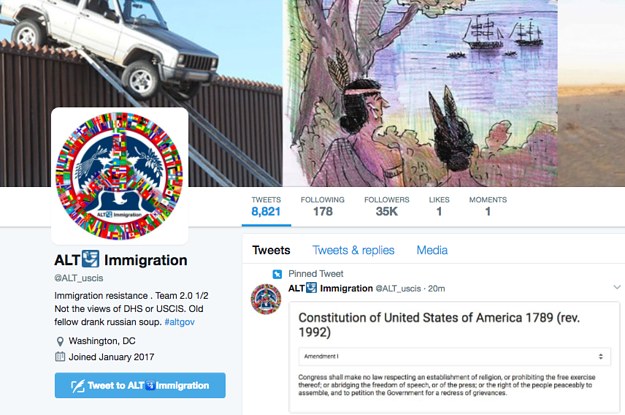
Task: Open the Following 178 list
Action: 322,206
